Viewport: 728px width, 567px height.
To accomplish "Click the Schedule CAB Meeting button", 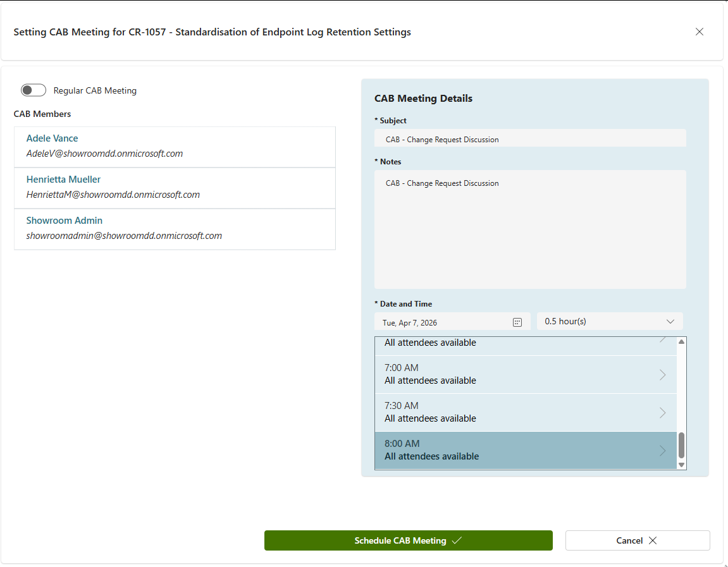I will (x=408, y=540).
